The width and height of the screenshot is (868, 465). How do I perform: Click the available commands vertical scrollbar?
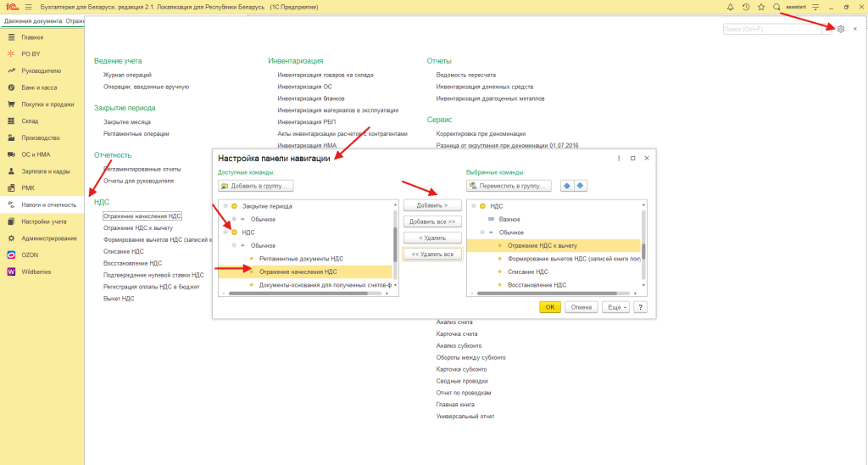pos(395,245)
